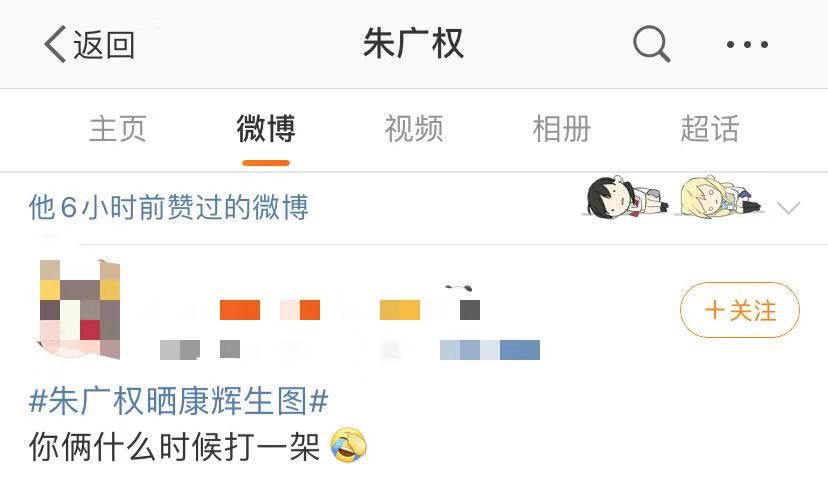Image resolution: width=828 pixels, height=483 pixels.
Task: Select the 微博 tab
Action: (266, 129)
